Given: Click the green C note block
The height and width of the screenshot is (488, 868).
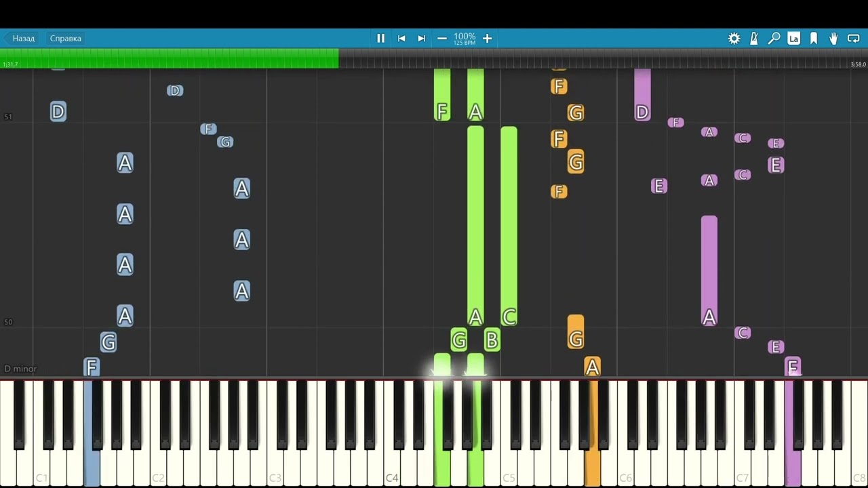Looking at the screenshot, I should (509, 228).
